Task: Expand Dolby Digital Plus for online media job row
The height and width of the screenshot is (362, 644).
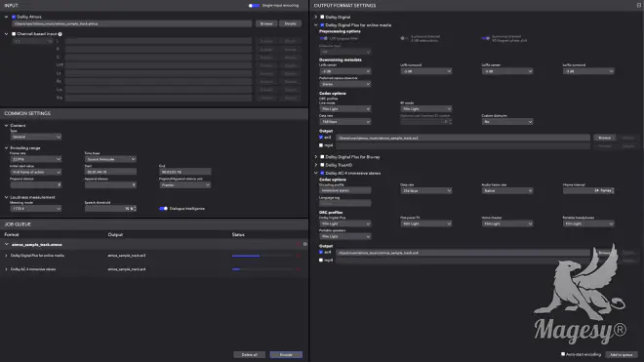Action: pos(6,256)
